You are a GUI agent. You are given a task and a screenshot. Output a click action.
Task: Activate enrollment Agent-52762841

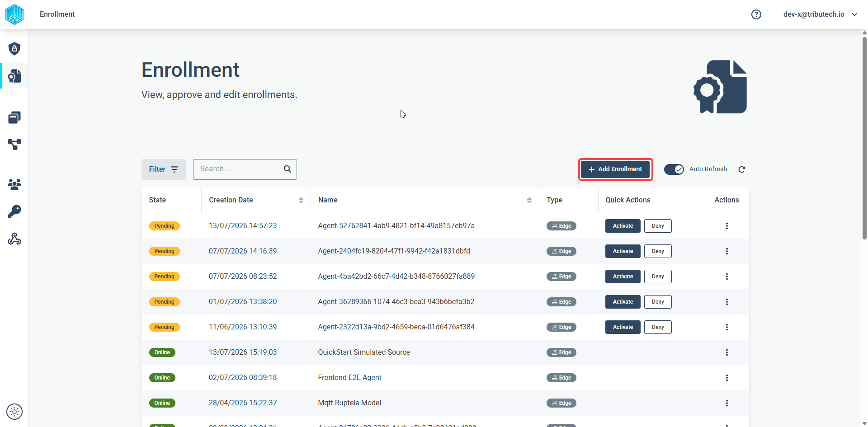[x=623, y=226]
